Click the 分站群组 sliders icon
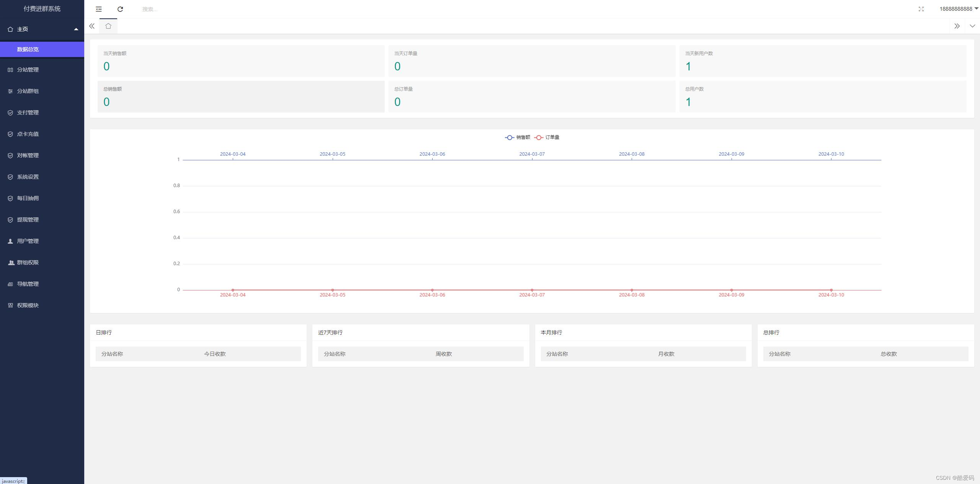980x484 pixels. click(10, 91)
